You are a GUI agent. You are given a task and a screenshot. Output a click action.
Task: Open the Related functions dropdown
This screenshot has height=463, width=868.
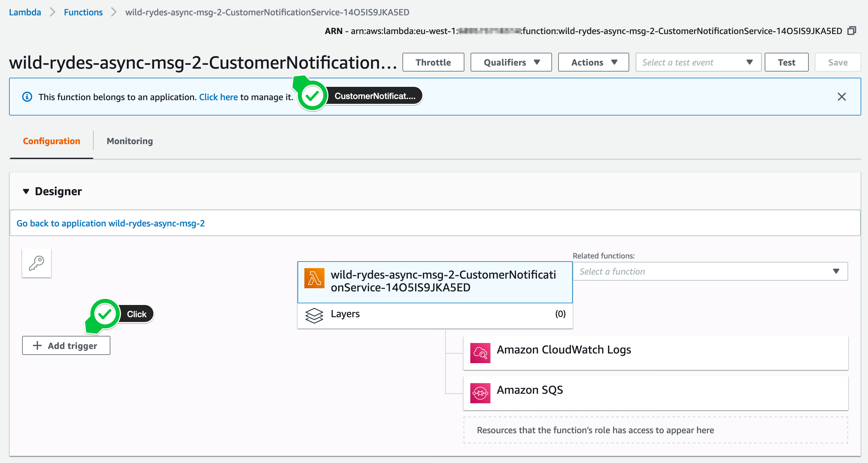(x=710, y=271)
